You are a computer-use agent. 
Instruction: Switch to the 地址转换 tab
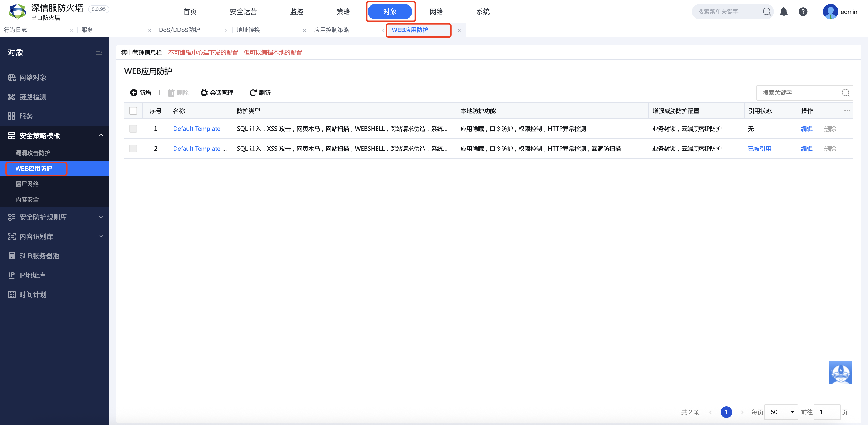coord(248,30)
